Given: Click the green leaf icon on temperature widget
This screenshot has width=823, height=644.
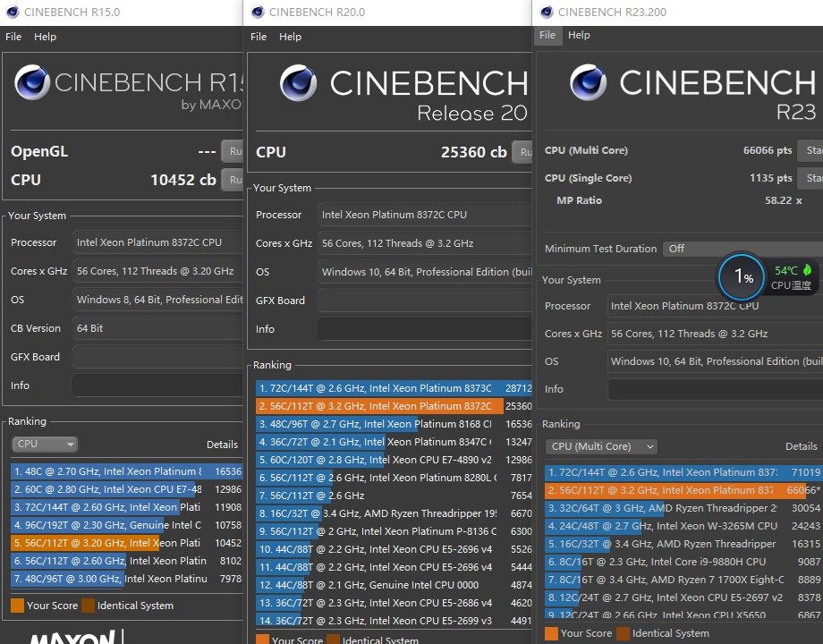Looking at the screenshot, I should (x=807, y=270).
